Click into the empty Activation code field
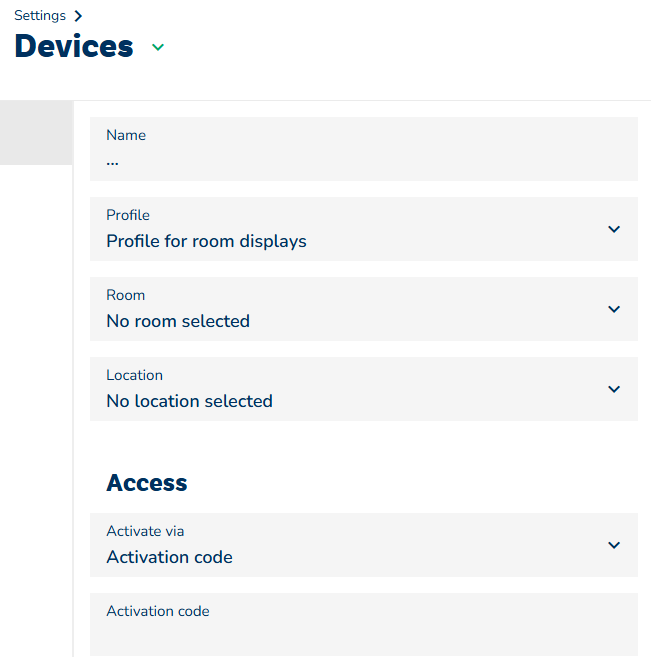The height and width of the screenshot is (657, 651). pyautogui.click(x=363, y=636)
